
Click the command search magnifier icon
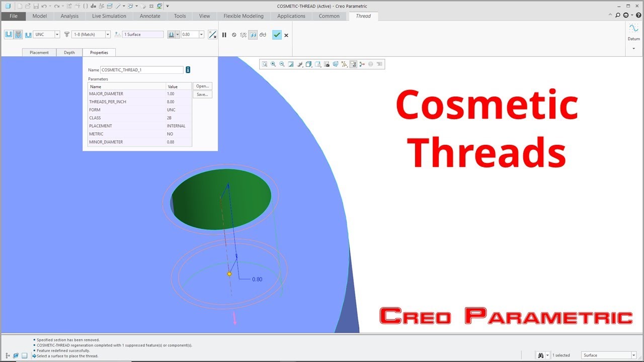pyautogui.click(x=618, y=16)
